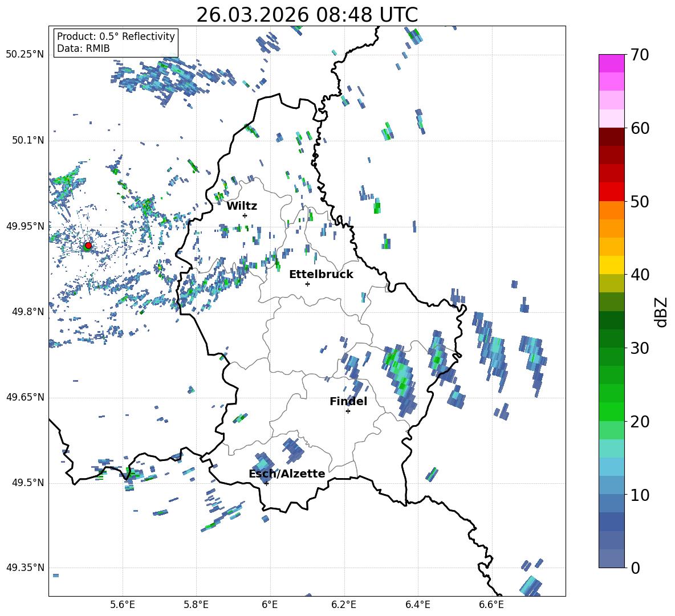
Task: Click the 49.5°N latitude tick label
Action: [x=27, y=483]
